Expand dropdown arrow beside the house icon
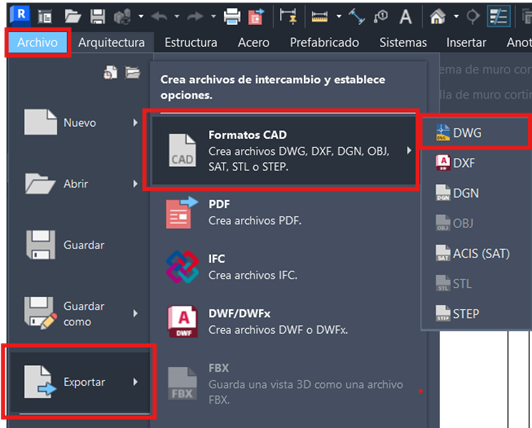Viewport: 532px width, 428px height. point(456,16)
